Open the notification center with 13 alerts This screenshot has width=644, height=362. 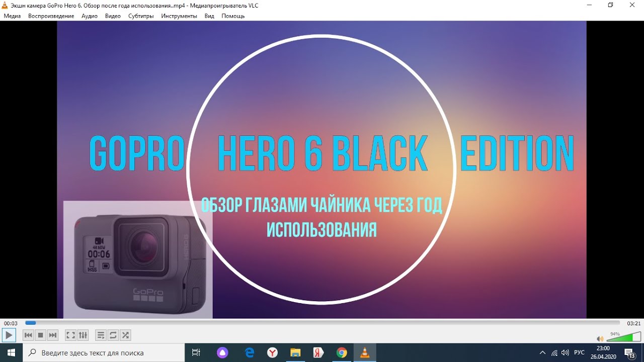click(x=629, y=353)
